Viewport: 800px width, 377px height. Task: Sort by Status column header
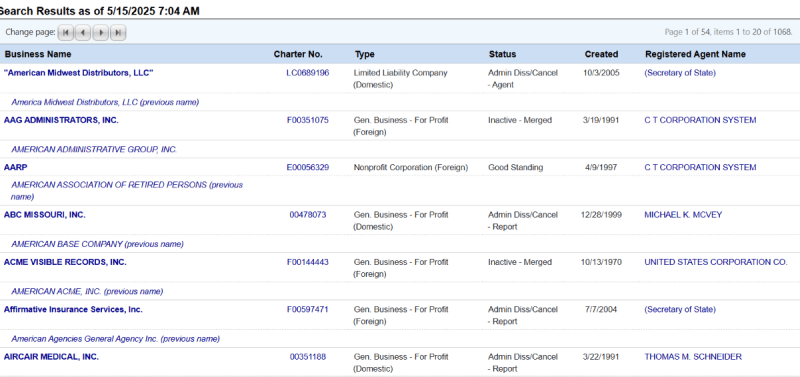502,54
